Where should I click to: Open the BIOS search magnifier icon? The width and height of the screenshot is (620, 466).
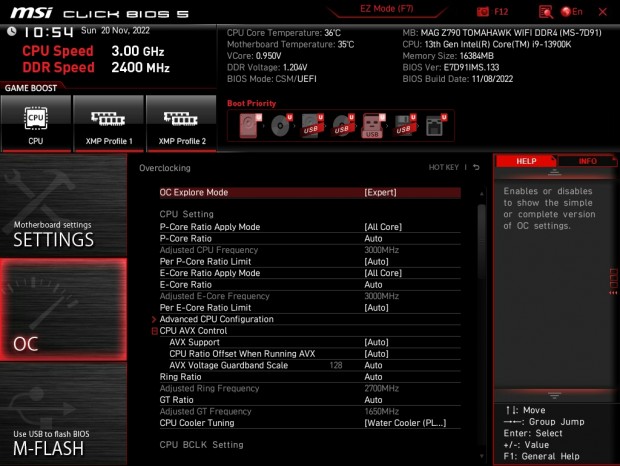tap(545, 12)
